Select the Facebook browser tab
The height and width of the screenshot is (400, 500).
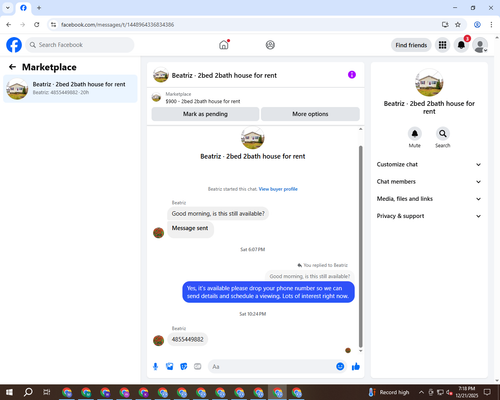click(23, 8)
